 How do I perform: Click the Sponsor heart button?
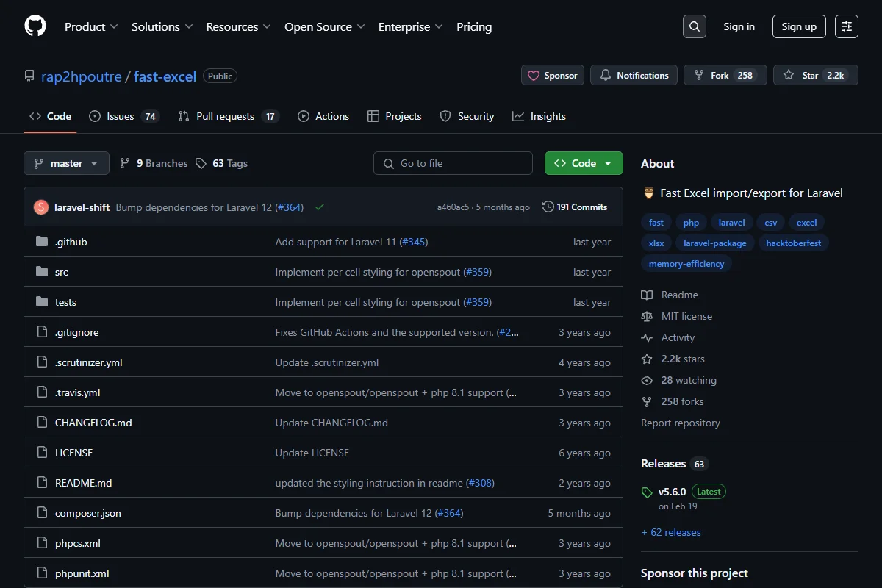pos(553,75)
